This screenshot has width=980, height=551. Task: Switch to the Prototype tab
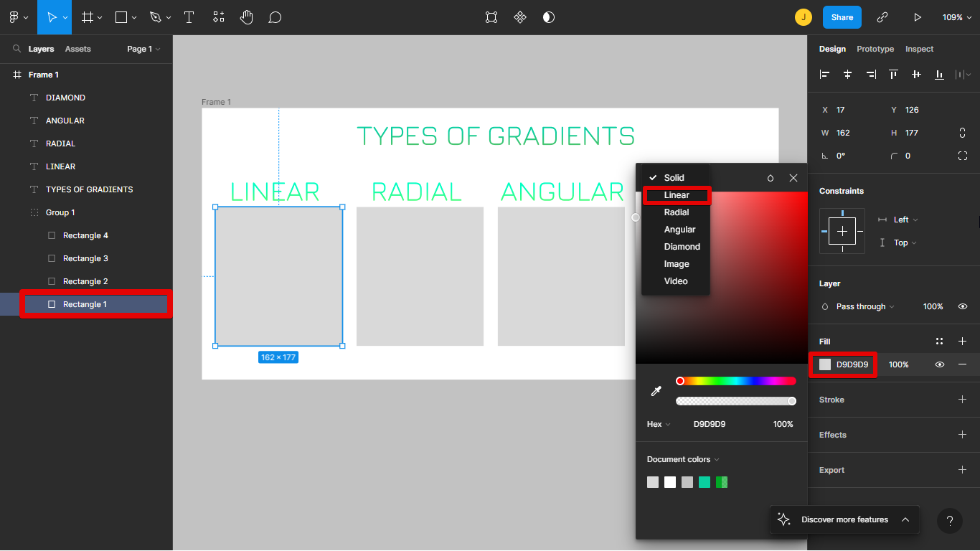875,49
